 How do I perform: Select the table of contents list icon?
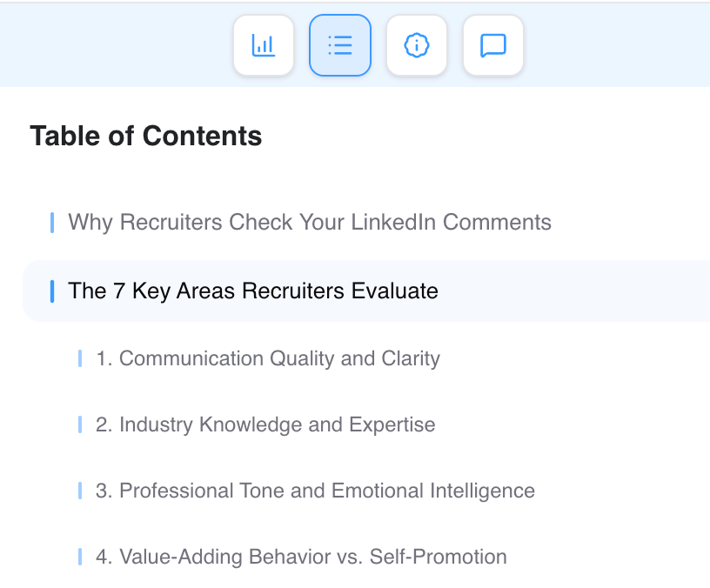[x=340, y=45]
